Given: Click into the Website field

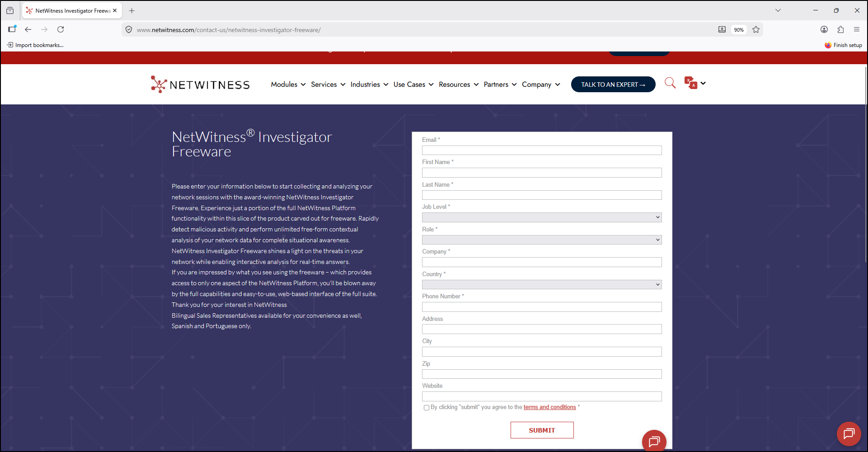Looking at the screenshot, I should [x=542, y=396].
